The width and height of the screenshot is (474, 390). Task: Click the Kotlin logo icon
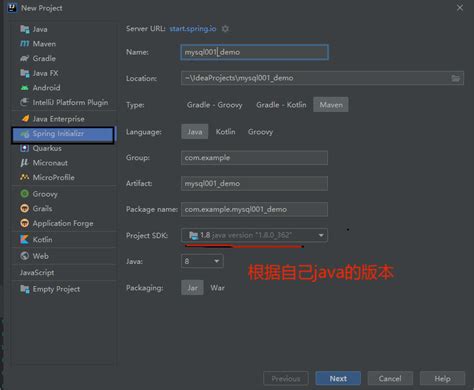[x=25, y=239]
